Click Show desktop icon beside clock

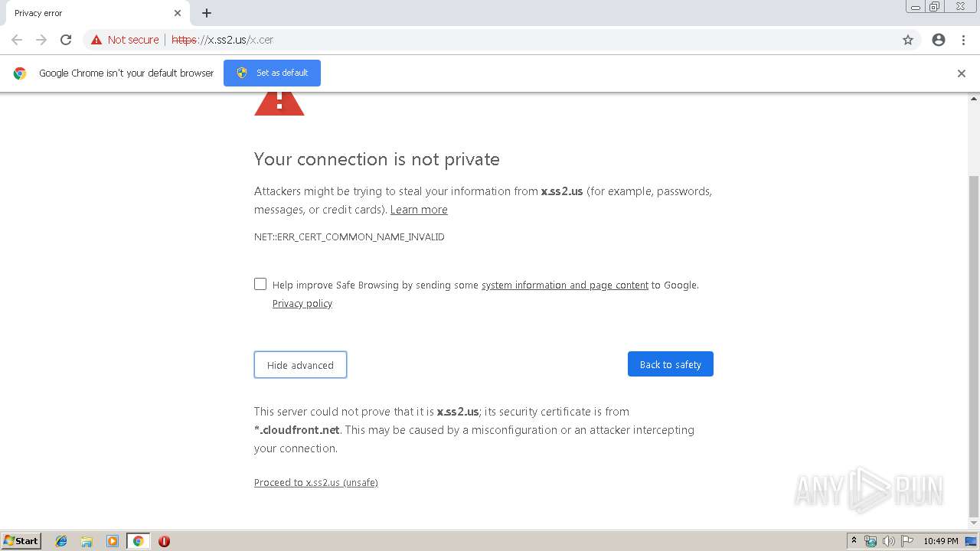point(971,541)
